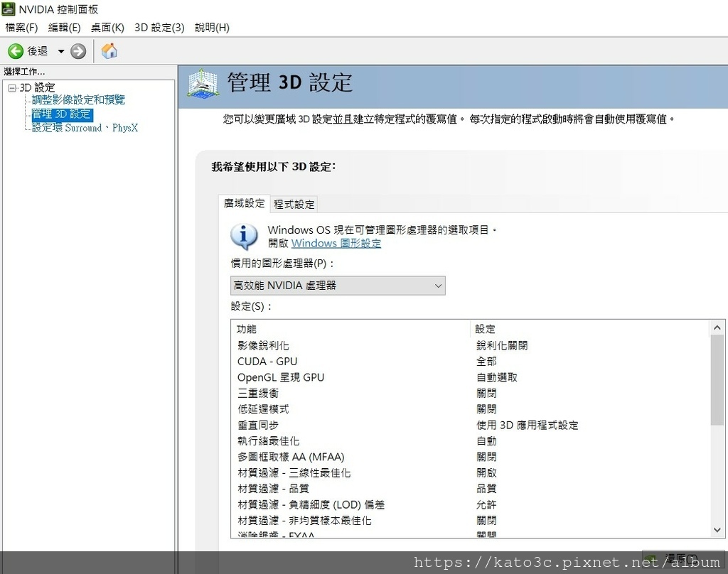Click the settings list scroll down arrow
This screenshot has width=728, height=574.
(x=717, y=529)
